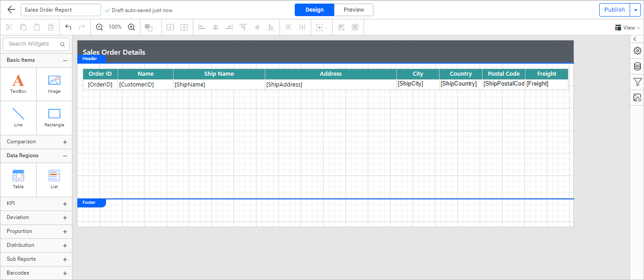644x280 pixels.
Task: Open the Data panel in right sidebar
Action: [637, 66]
